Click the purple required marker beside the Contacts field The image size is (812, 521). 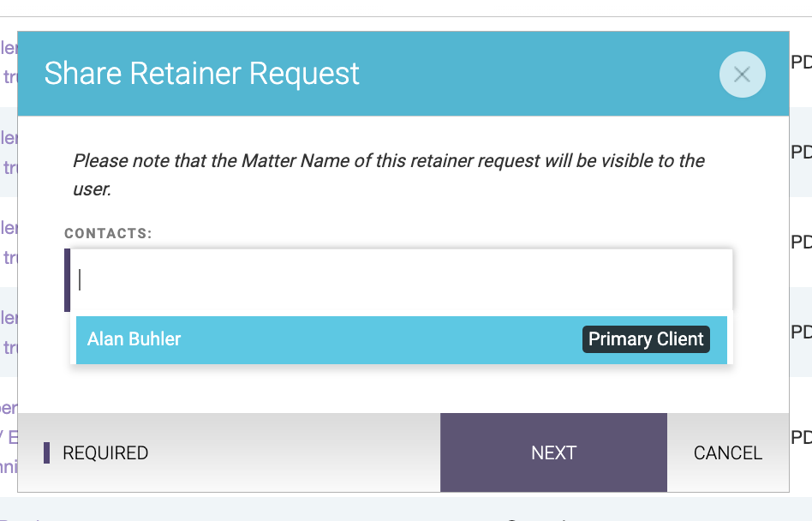[x=68, y=279]
